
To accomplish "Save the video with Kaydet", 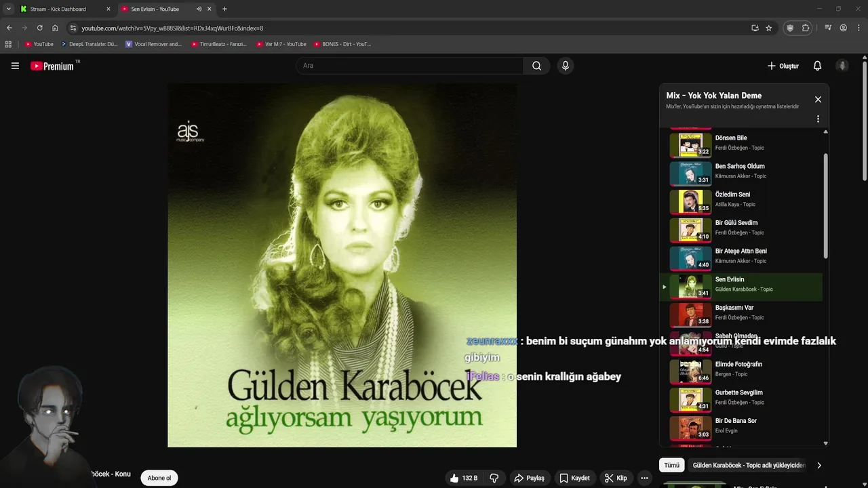I will (574, 478).
